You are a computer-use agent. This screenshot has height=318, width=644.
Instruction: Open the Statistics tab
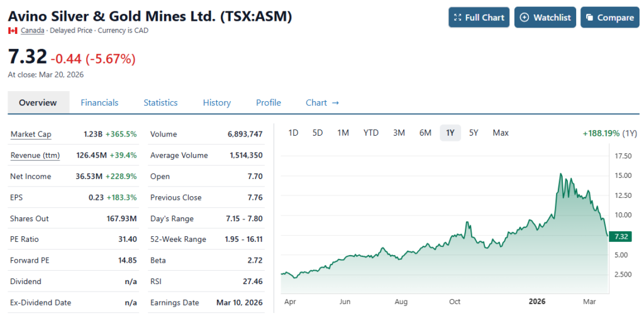click(x=160, y=102)
